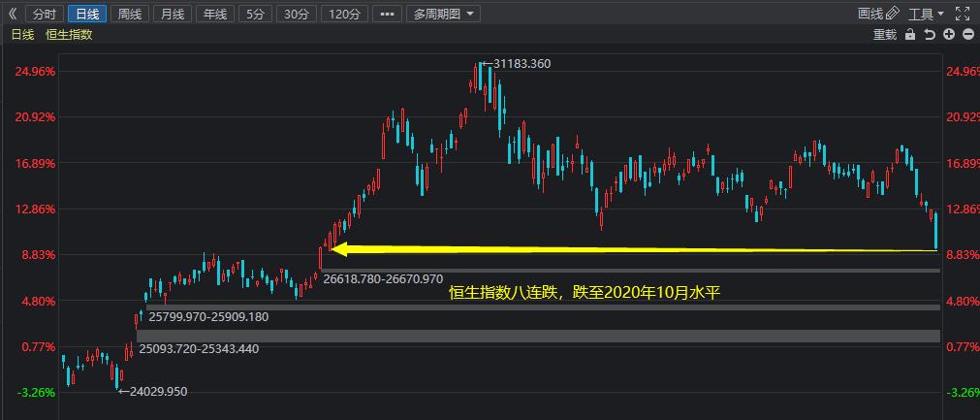Switch to the 年线 yearly chart
The width and height of the screenshot is (980, 420).
(x=214, y=14)
